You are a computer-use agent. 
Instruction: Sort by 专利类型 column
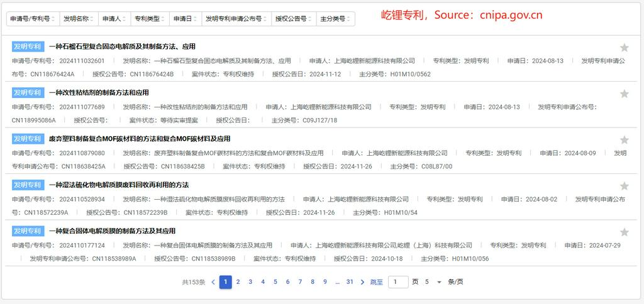point(149,19)
